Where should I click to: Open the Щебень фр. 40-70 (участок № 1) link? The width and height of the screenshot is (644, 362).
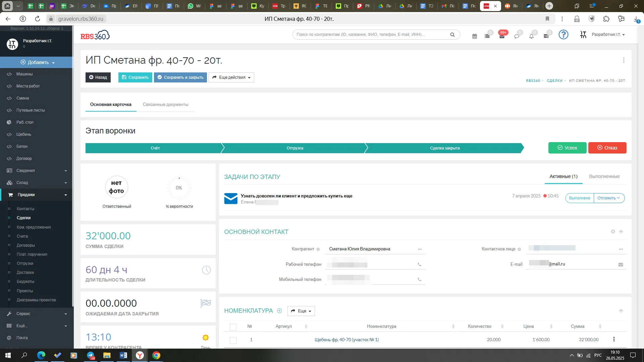(x=346, y=340)
